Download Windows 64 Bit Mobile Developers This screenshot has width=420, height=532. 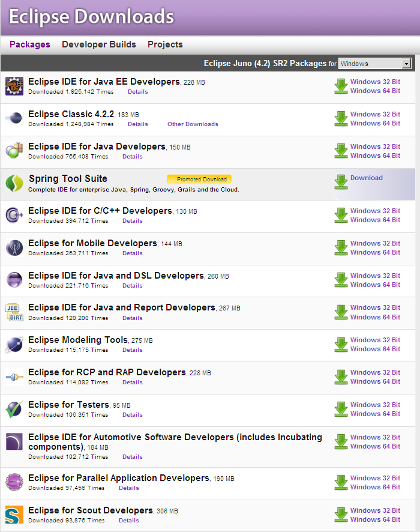tap(375, 252)
